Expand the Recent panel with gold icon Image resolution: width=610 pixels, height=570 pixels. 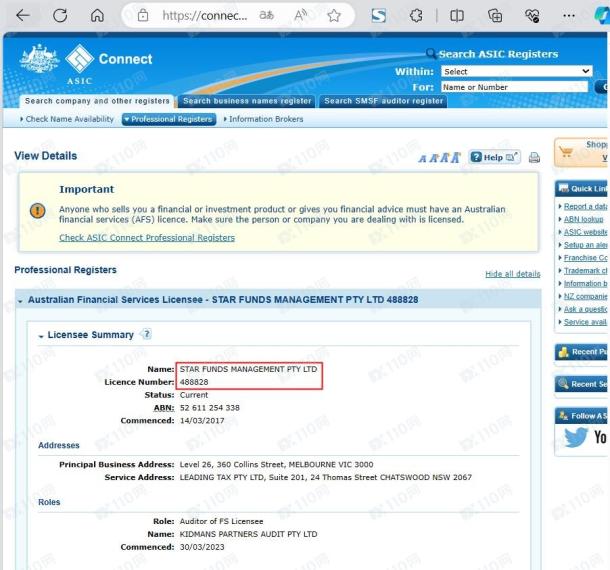581,352
